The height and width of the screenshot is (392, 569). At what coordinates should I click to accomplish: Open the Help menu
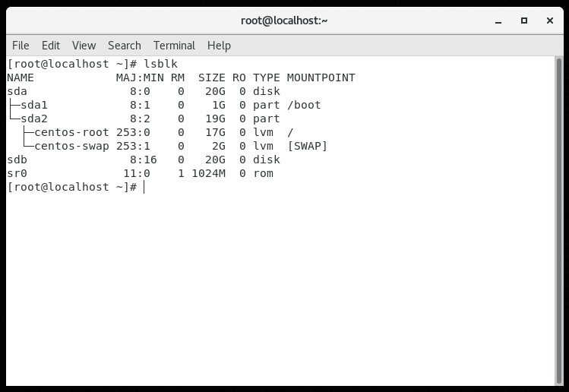219,46
